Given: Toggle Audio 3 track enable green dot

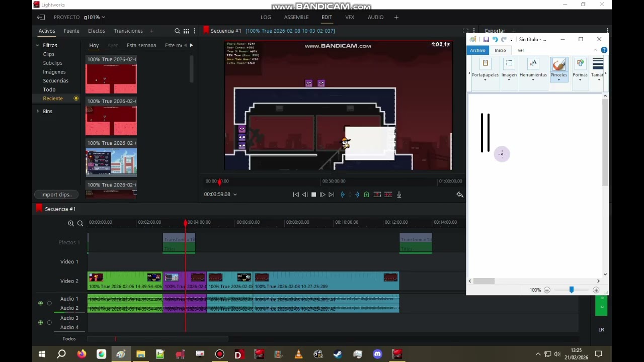Looking at the screenshot, I should (x=41, y=322).
